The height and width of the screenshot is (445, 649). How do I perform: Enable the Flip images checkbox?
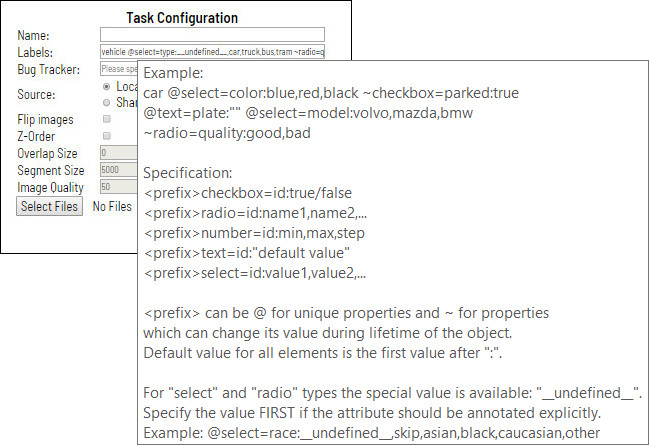(x=107, y=119)
